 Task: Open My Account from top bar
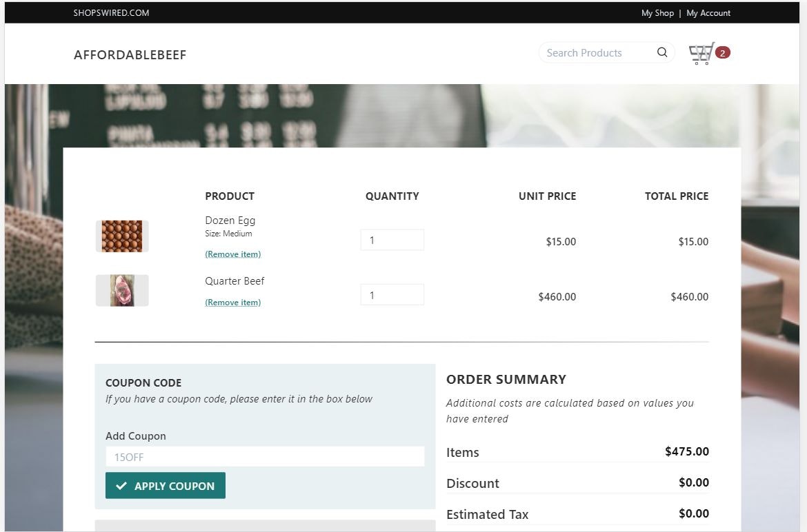coord(708,12)
